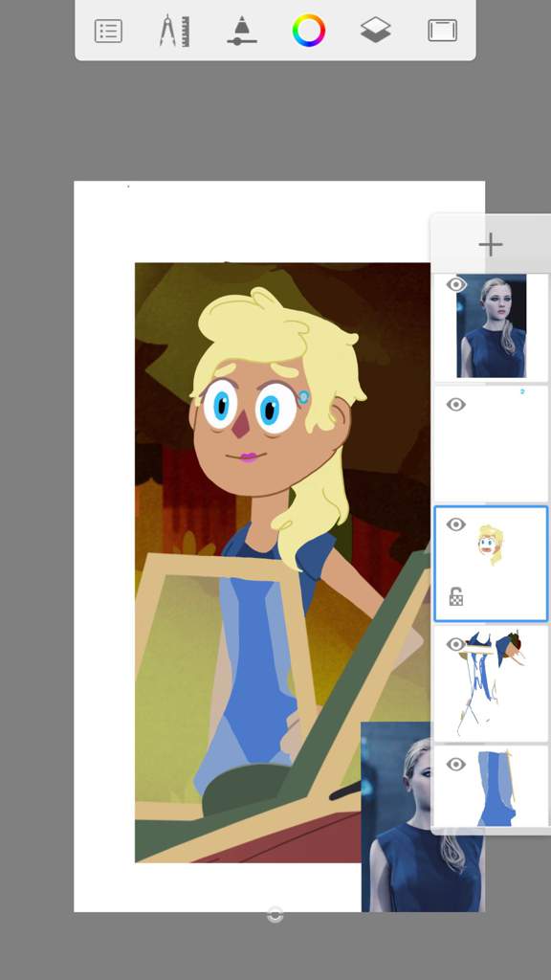Open the brush settings icon
The height and width of the screenshot is (980, 551).
242,31
